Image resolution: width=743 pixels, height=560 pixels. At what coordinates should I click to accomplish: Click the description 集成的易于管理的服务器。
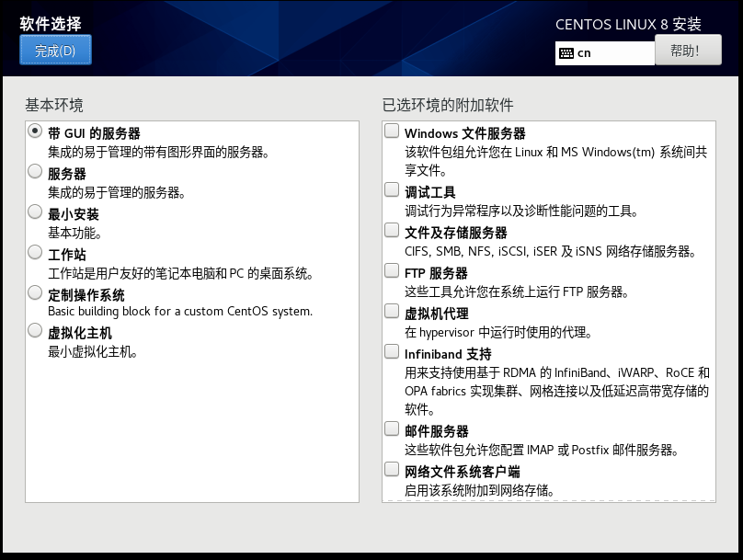click(117, 192)
